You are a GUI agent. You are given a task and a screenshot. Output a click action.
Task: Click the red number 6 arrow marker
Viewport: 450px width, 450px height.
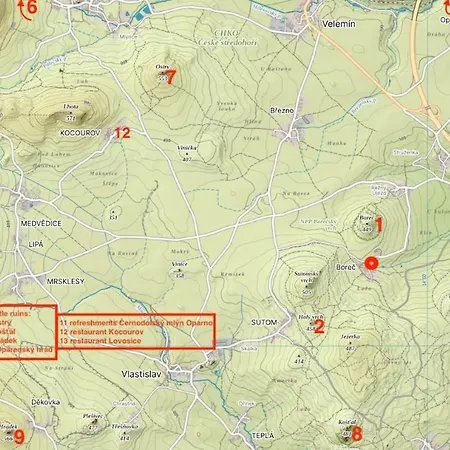[x=28, y=9]
